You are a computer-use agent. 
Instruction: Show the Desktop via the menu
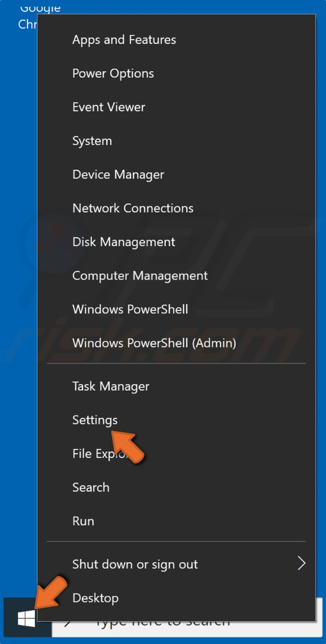(95, 598)
